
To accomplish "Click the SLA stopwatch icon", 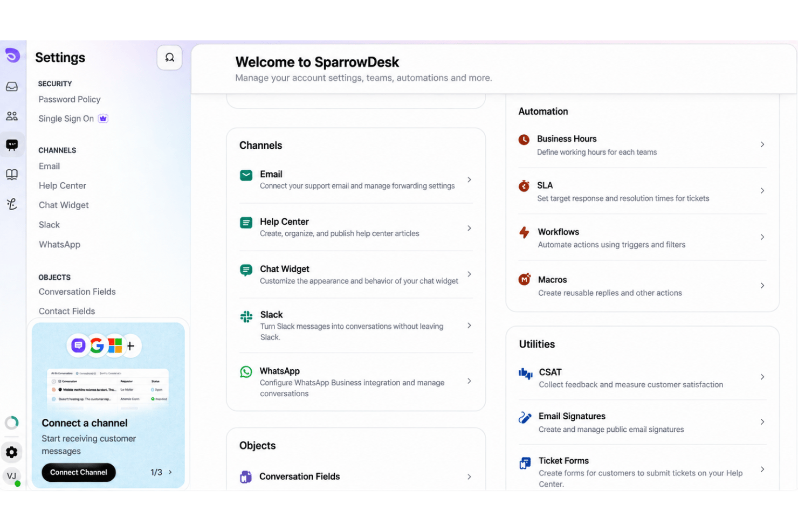I will coord(524,186).
